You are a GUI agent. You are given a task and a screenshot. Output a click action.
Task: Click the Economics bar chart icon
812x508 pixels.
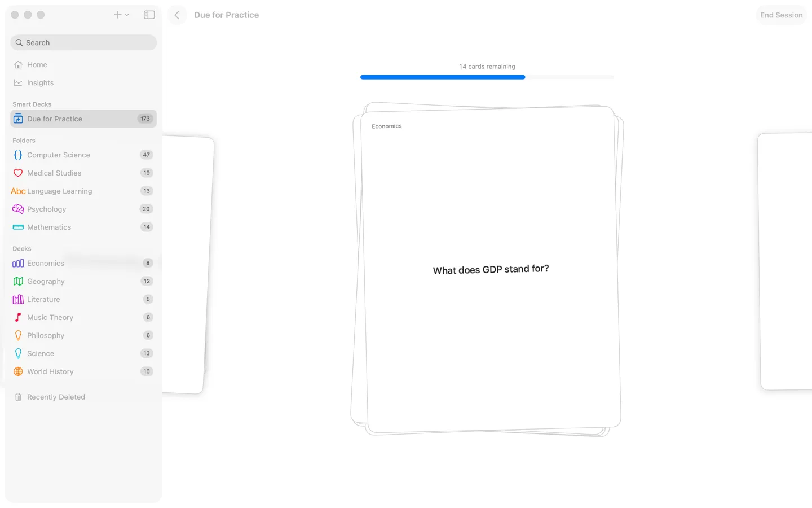point(18,263)
